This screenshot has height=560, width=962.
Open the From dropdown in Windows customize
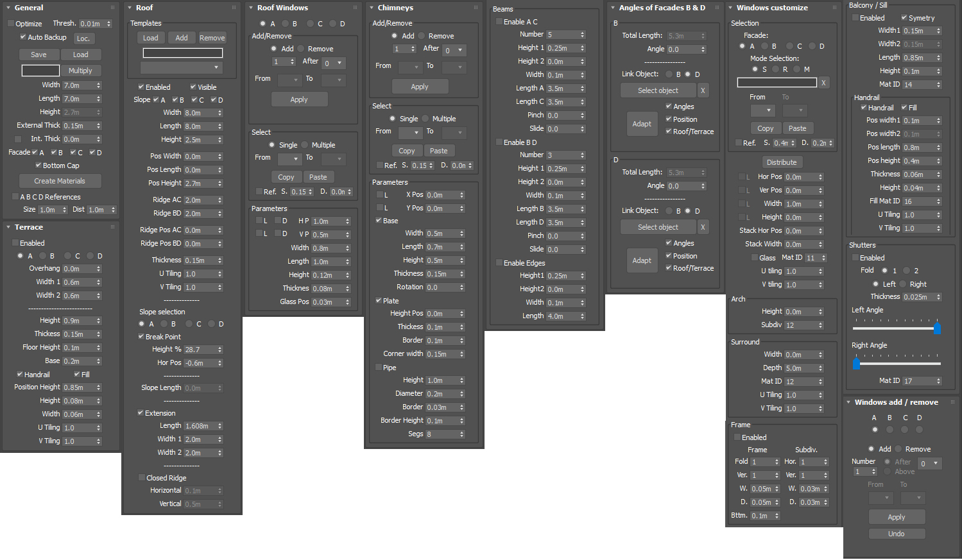click(x=763, y=110)
